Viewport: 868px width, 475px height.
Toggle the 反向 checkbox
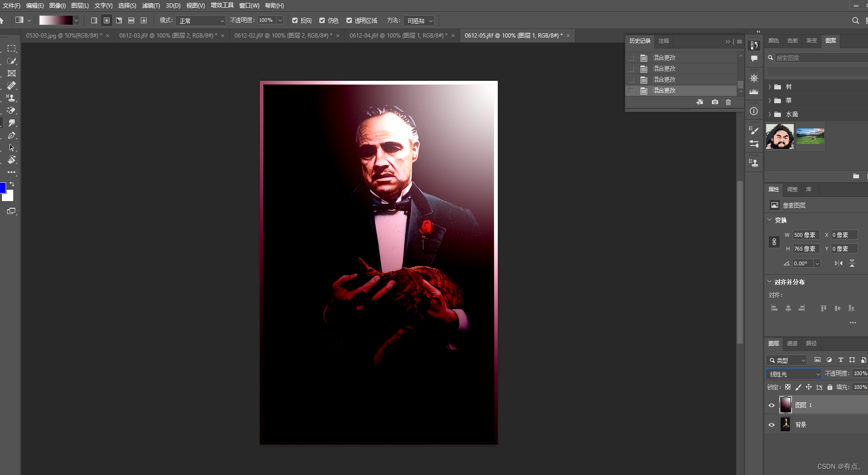click(295, 20)
